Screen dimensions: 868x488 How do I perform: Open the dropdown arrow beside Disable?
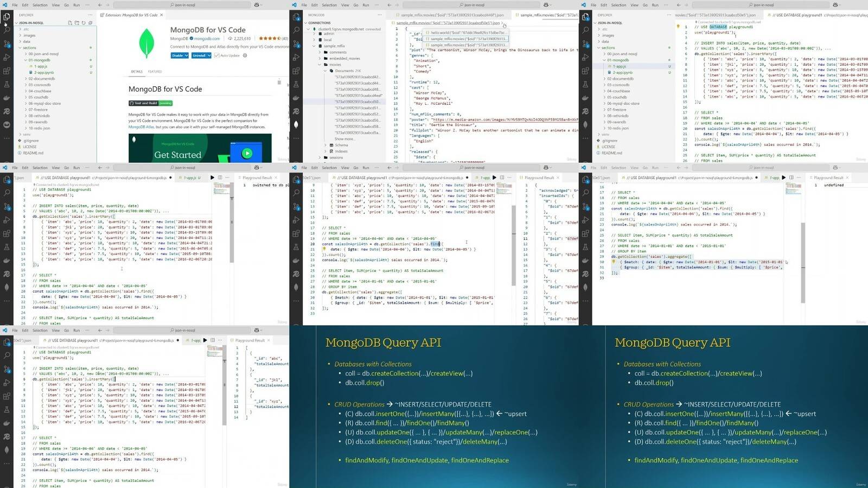pos(186,55)
